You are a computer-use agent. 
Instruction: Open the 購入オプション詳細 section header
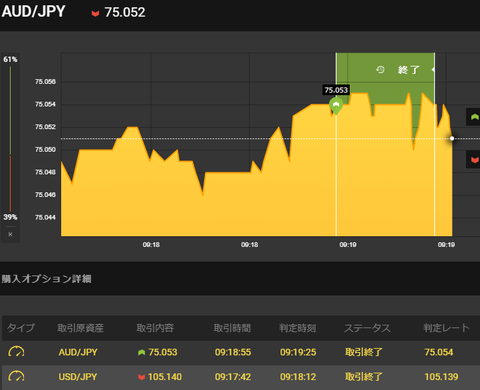[46, 279]
